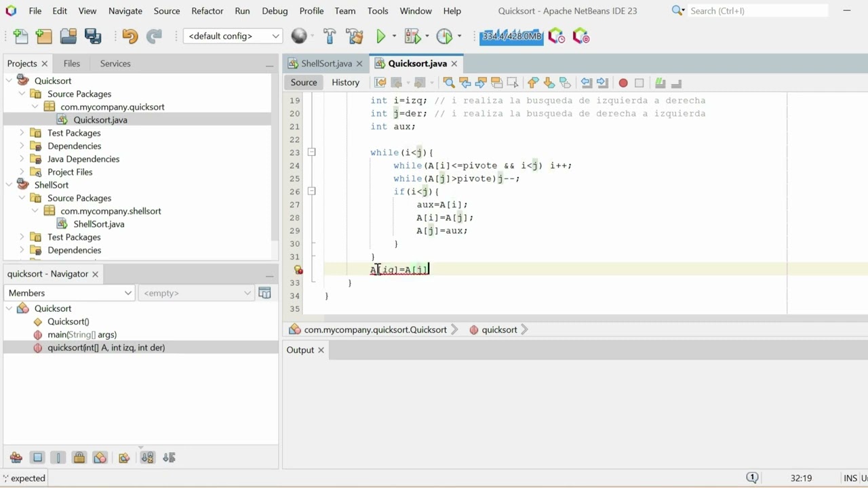Collapse the Quicksort project node

pyautogui.click(x=9, y=81)
